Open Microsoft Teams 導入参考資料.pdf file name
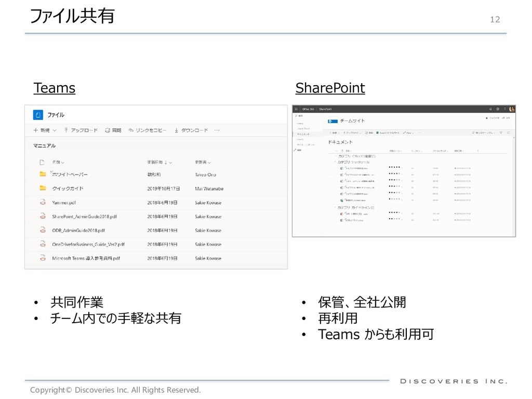The image size is (532, 399). (86, 258)
